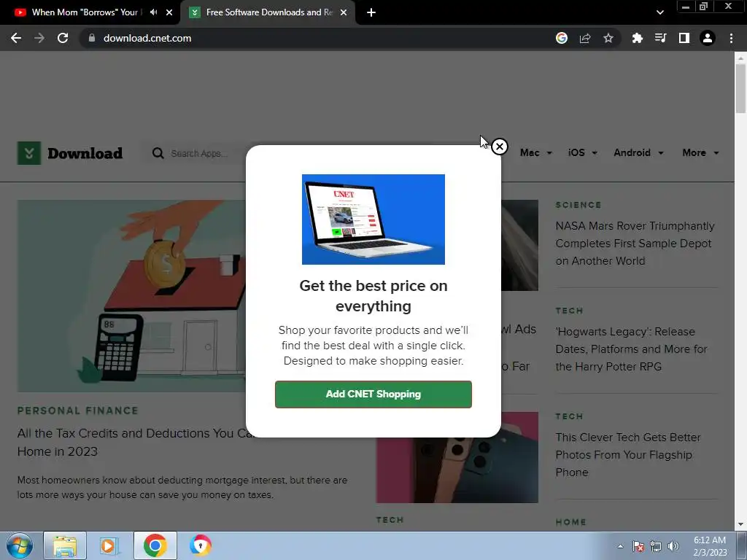Click the Add CNET Shopping button
The height and width of the screenshot is (560, 747).
pos(373,394)
